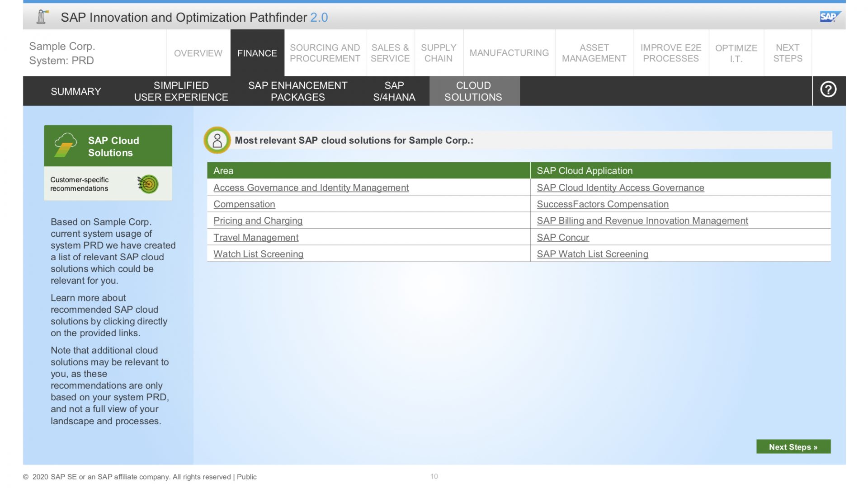Open the help question mark icon
This screenshot has width=868, height=488.
pos(829,90)
